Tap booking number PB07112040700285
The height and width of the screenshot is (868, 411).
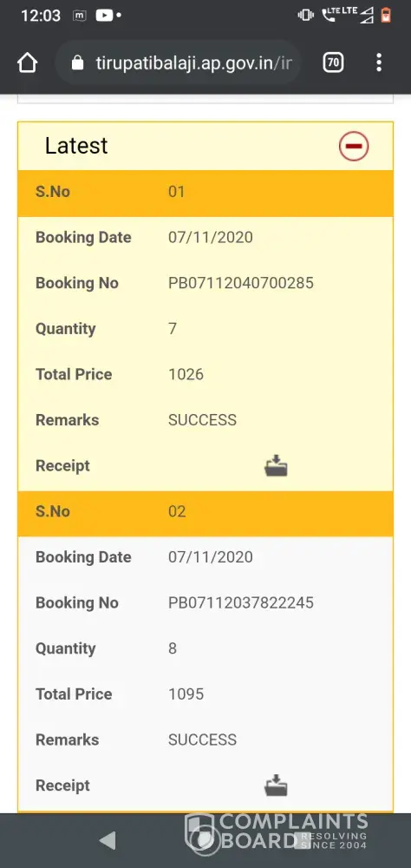tap(241, 284)
